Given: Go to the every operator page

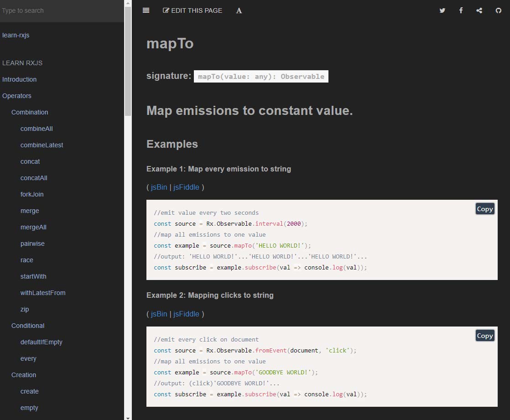Looking at the screenshot, I should (28, 358).
